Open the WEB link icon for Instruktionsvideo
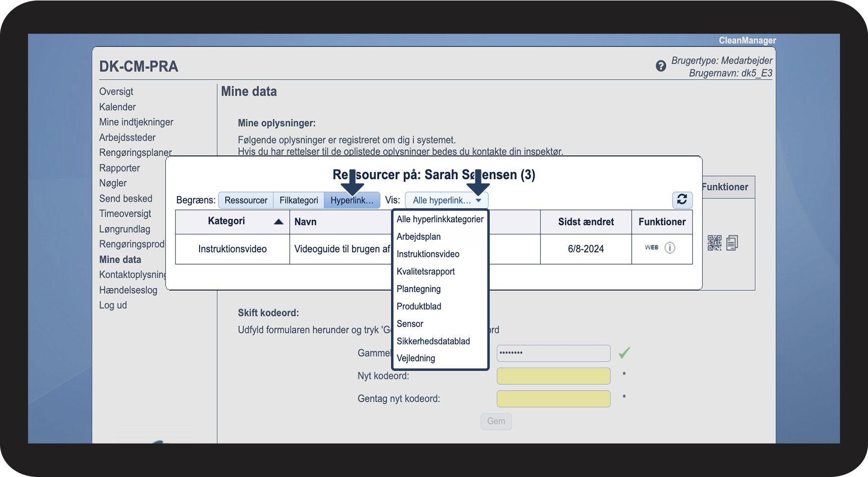This screenshot has height=477, width=868. (651, 248)
